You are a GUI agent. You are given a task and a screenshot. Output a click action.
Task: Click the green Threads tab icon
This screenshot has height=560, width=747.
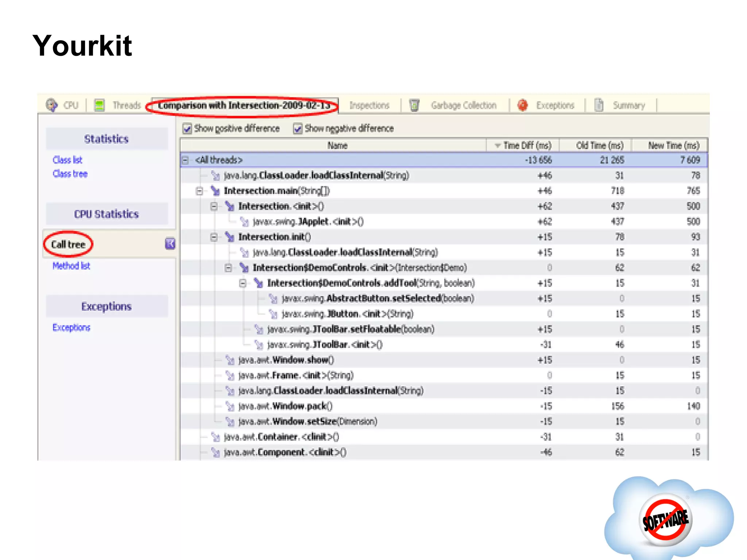pos(99,105)
